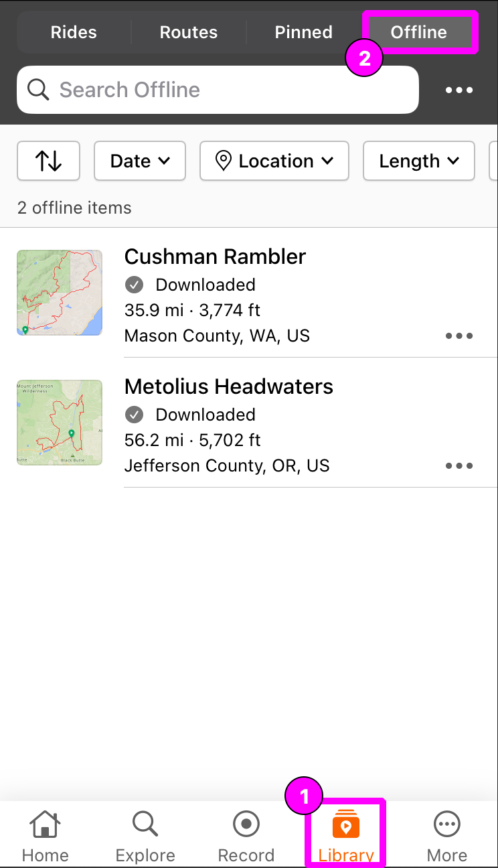The image size is (498, 868).
Task: Tap the Home icon in bottom navigation
Action: [45, 824]
